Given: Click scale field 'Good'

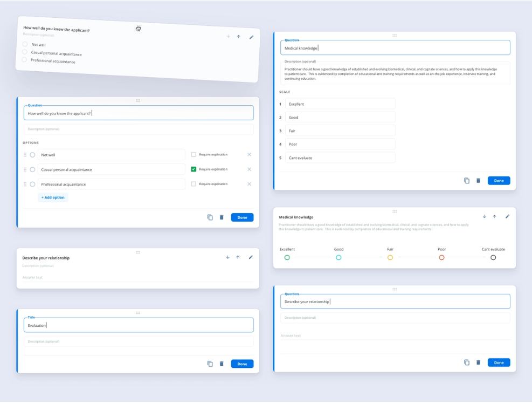Looking at the screenshot, I should tap(340, 118).
